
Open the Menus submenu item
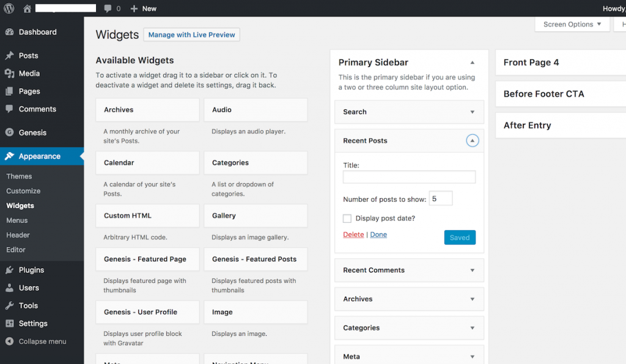point(17,220)
